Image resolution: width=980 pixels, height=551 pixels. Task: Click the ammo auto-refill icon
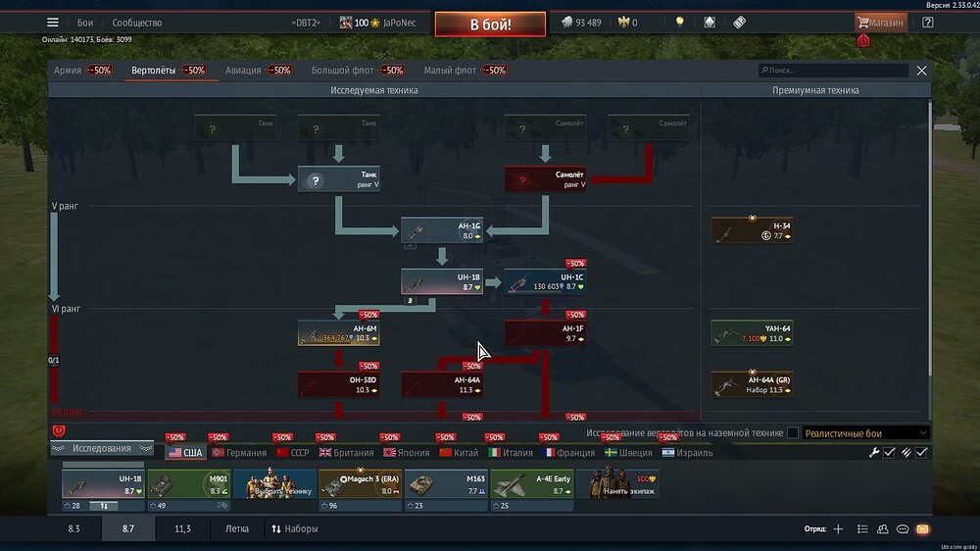click(x=906, y=452)
